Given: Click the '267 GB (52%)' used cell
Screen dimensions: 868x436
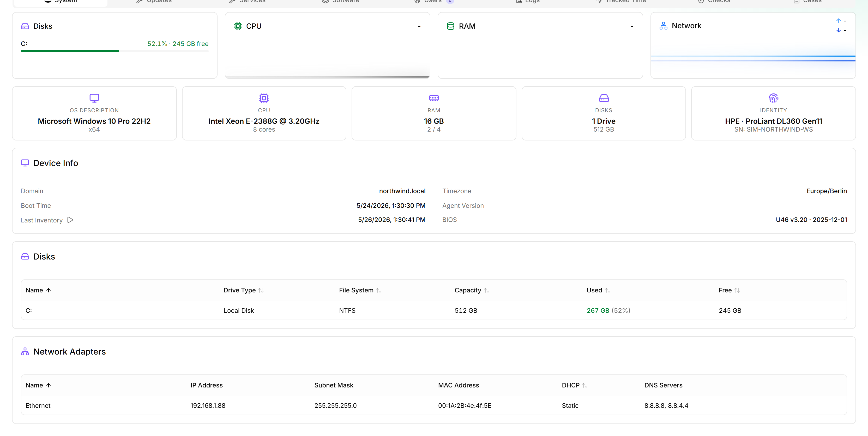Looking at the screenshot, I should pyautogui.click(x=608, y=311).
